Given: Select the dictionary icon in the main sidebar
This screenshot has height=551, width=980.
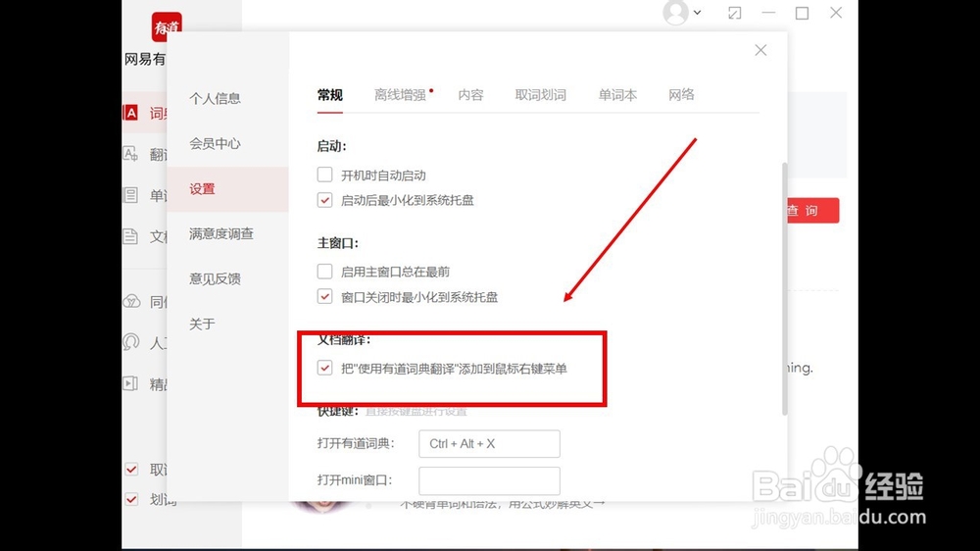Looking at the screenshot, I should coord(130,113).
